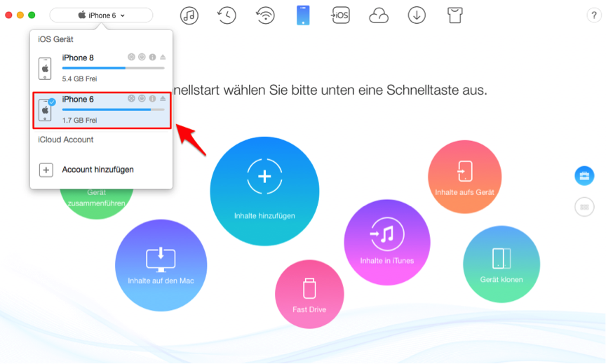This screenshot has height=364, width=606.
Task: Switch to the blue toolbox shortcut view
Action: tap(584, 176)
